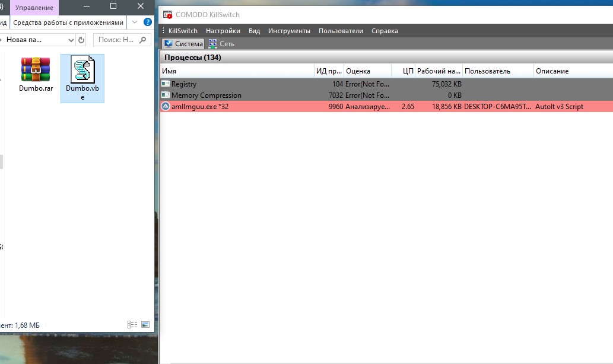Click the Сеть tab network icon

point(212,44)
